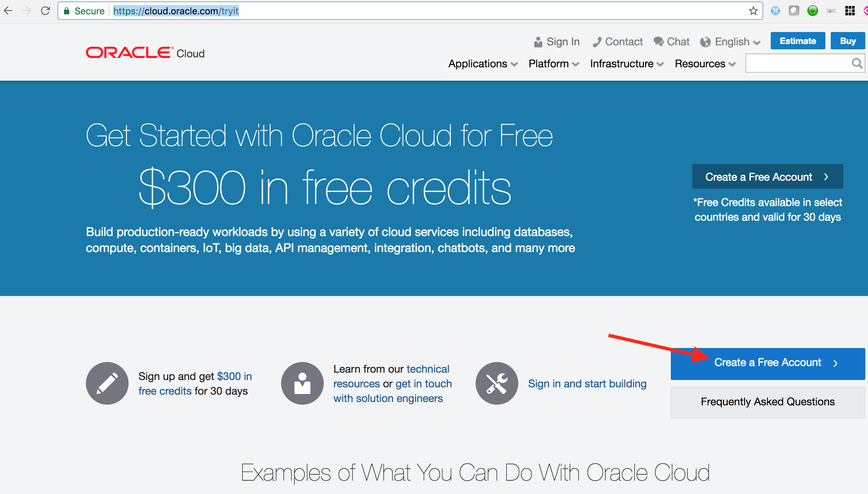Click the browser address bar URL
868x494 pixels.
(176, 11)
